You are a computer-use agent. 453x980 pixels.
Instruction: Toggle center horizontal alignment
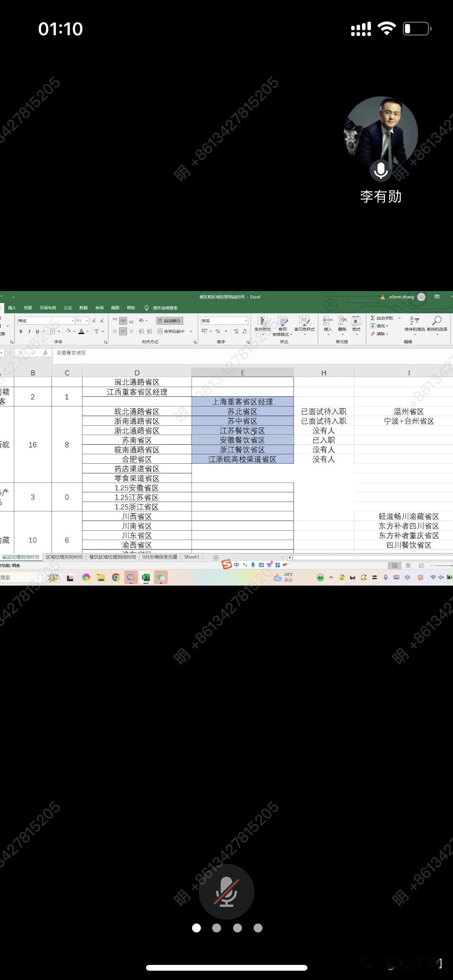point(123,331)
